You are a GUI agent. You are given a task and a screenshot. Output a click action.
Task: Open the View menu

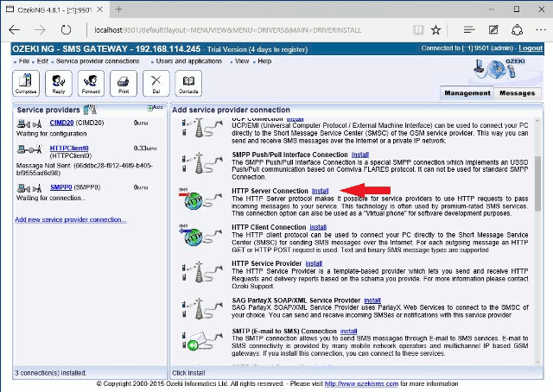coord(242,61)
